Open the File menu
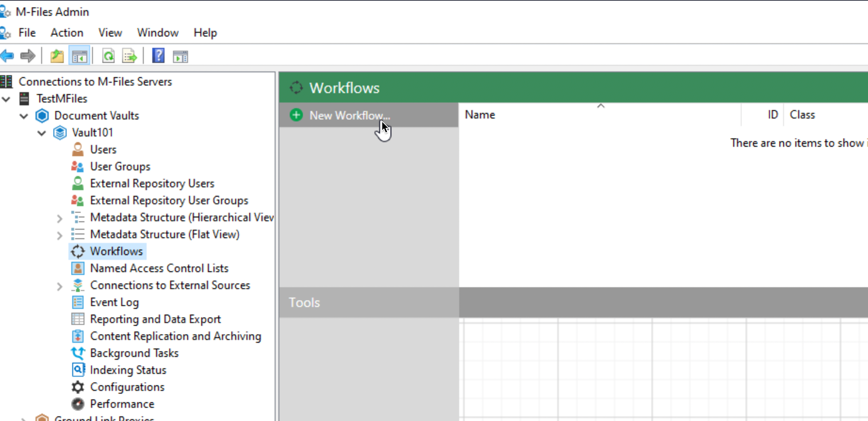Image resolution: width=868 pixels, height=421 pixels. pyautogui.click(x=27, y=33)
